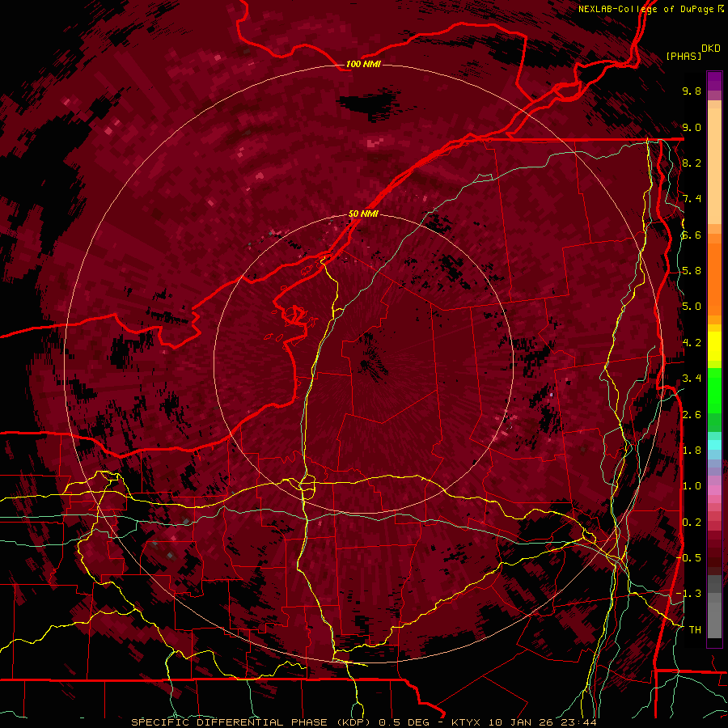The height and width of the screenshot is (728, 728).
Task: Select the 1.8 legend value
Action: (692, 451)
